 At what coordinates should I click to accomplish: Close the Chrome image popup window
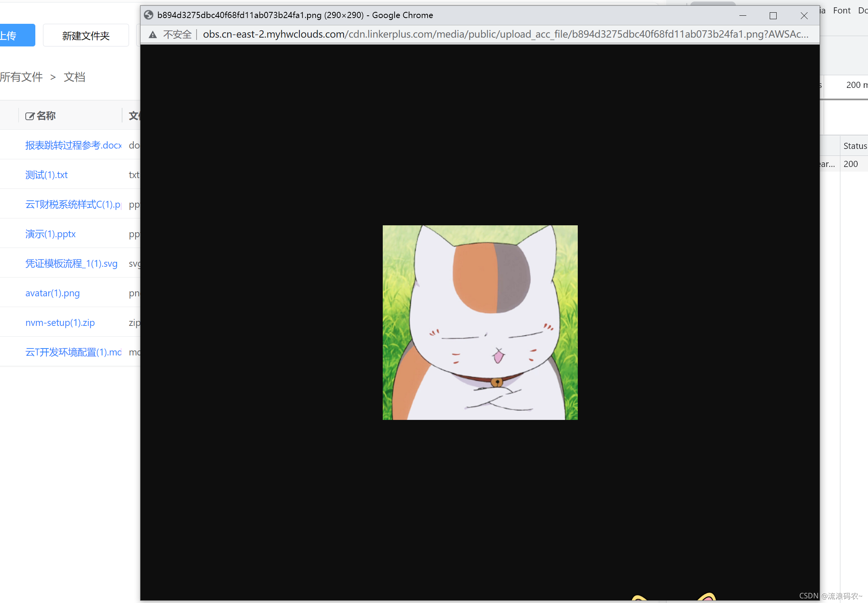[804, 15]
